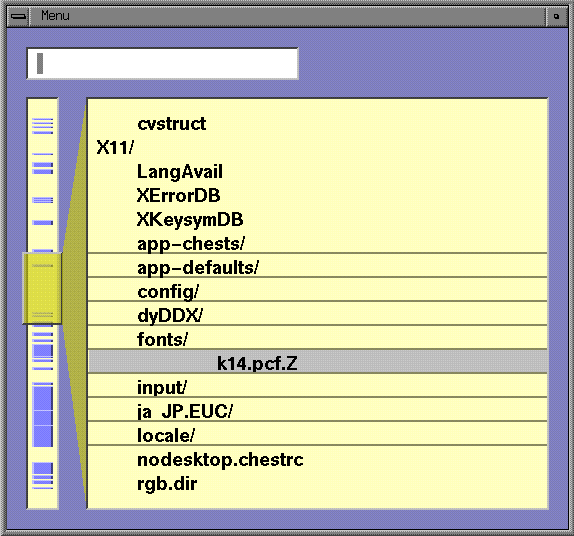574x536 pixels.
Task: Open the window menu button in title bar
Action: click(18, 16)
